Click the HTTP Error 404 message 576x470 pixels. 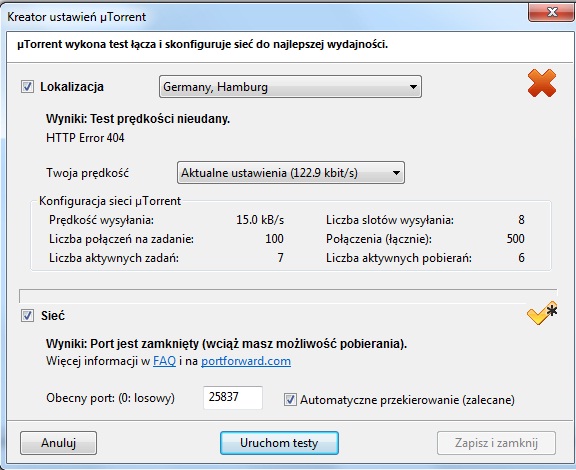[85, 138]
